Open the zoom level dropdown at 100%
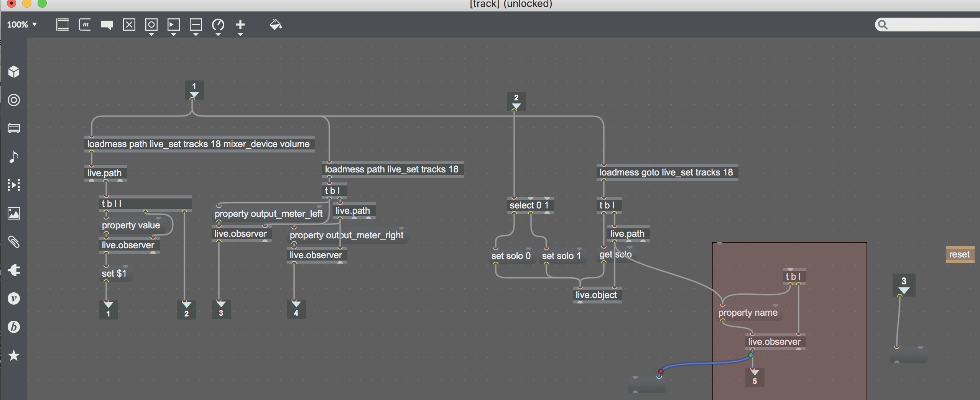Image resolution: width=980 pixels, height=400 pixels. click(21, 25)
